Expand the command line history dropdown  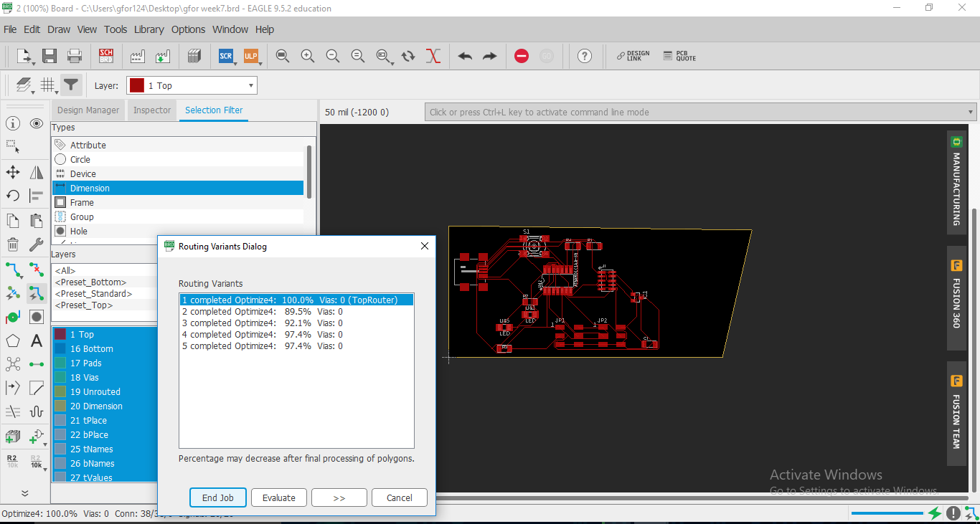(971, 113)
